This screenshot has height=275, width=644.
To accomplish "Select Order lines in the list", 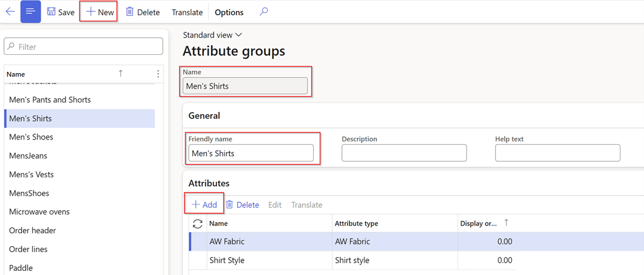I will (x=80, y=249).
